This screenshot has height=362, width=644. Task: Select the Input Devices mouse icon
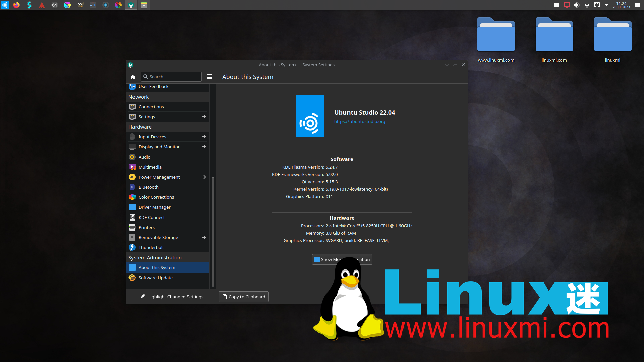pos(132,137)
